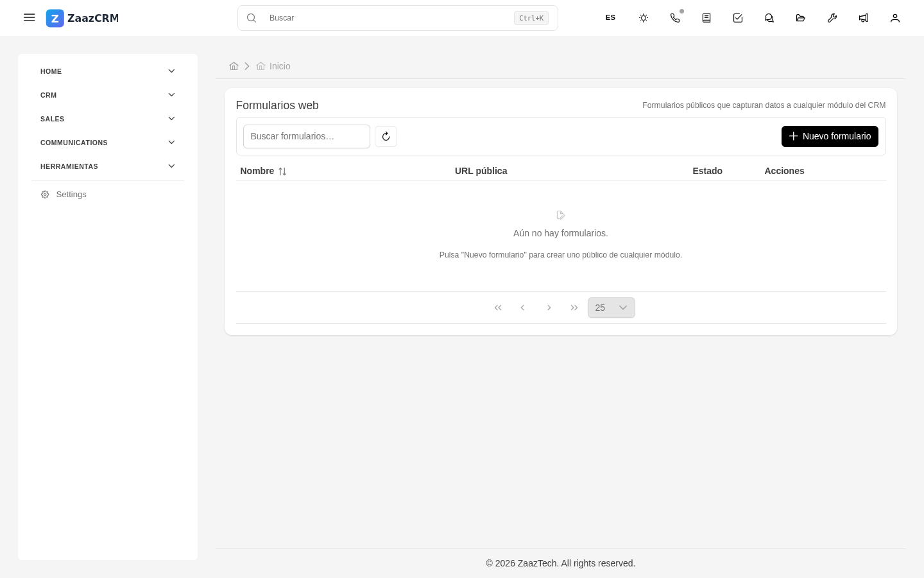This screenshot has height=578, width=924.
Task: Focus the Buscar formularios field
Action: (x=307, y=136)
